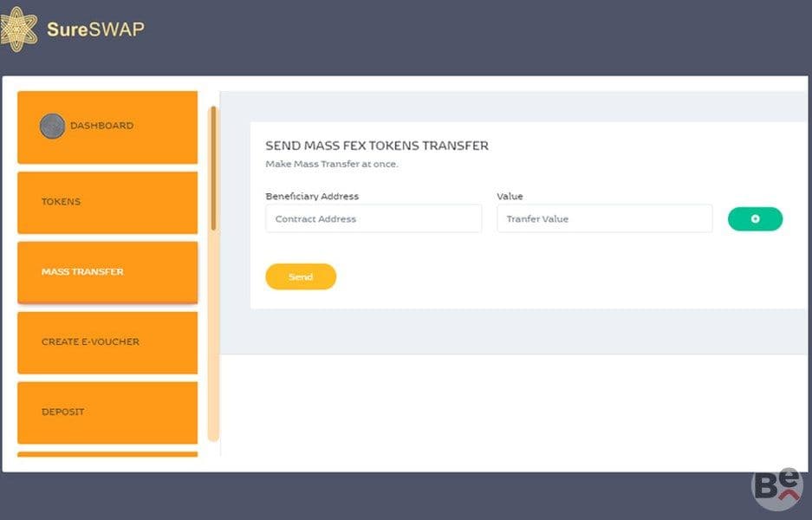Focus the Contract Address input field
The width and height of the screenshot is (812, 520).
click(x=374, y=218)
